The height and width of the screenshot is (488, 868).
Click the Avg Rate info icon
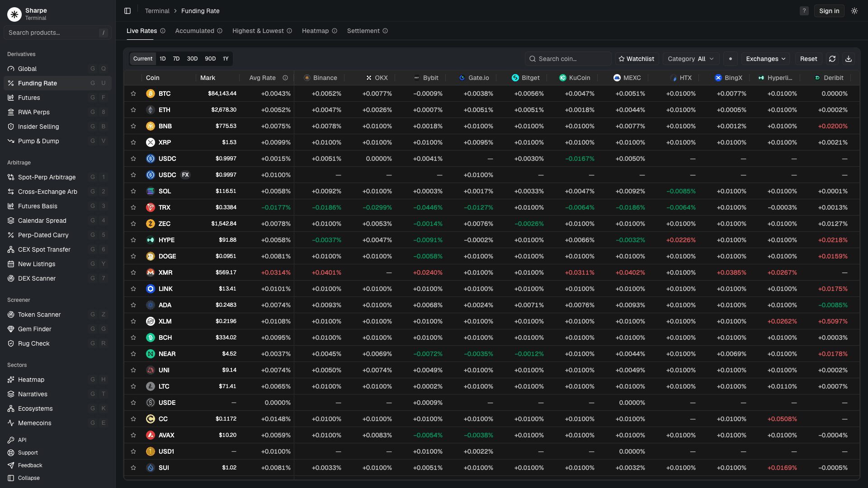285,78
